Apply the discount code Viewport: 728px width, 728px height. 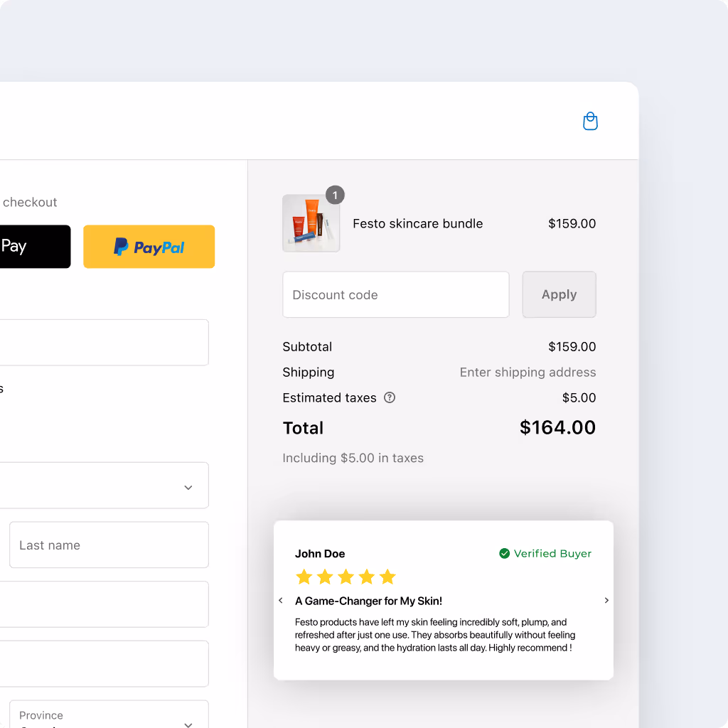[559, 294]
